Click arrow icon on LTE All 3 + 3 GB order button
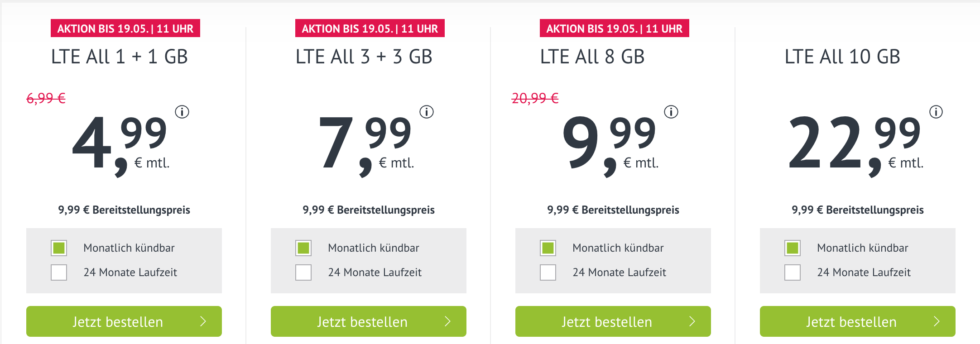The width and height of the screenshot is (980, 344). tap(448, 321)
